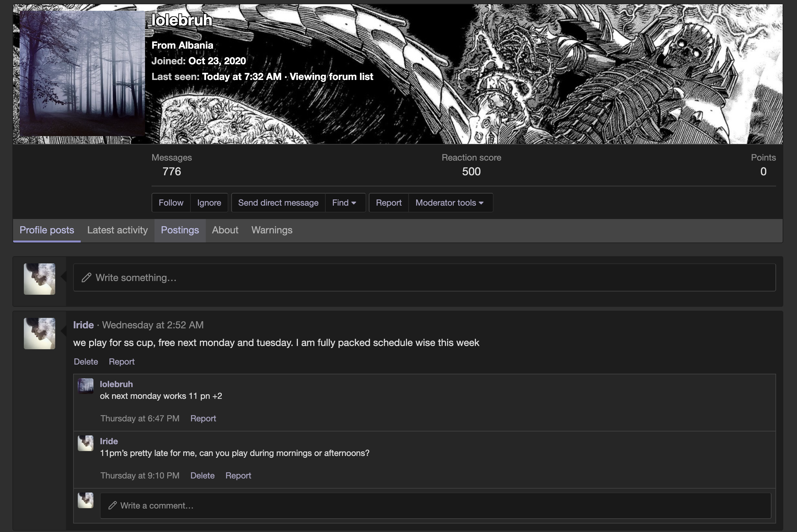This screenshot has height=532, width=797.
Task: Open Iride's name link in the reply comment
Action: point(109,441)
